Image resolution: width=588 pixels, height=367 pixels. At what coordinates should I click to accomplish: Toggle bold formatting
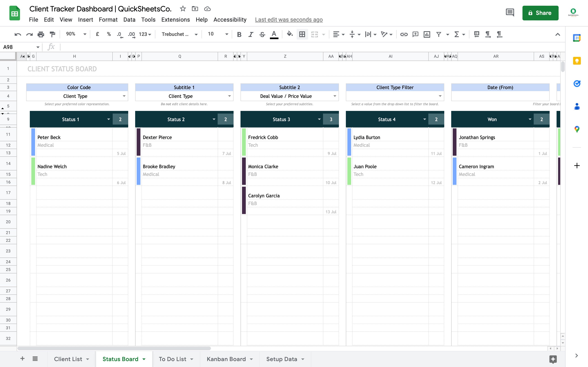pos(239,34)
